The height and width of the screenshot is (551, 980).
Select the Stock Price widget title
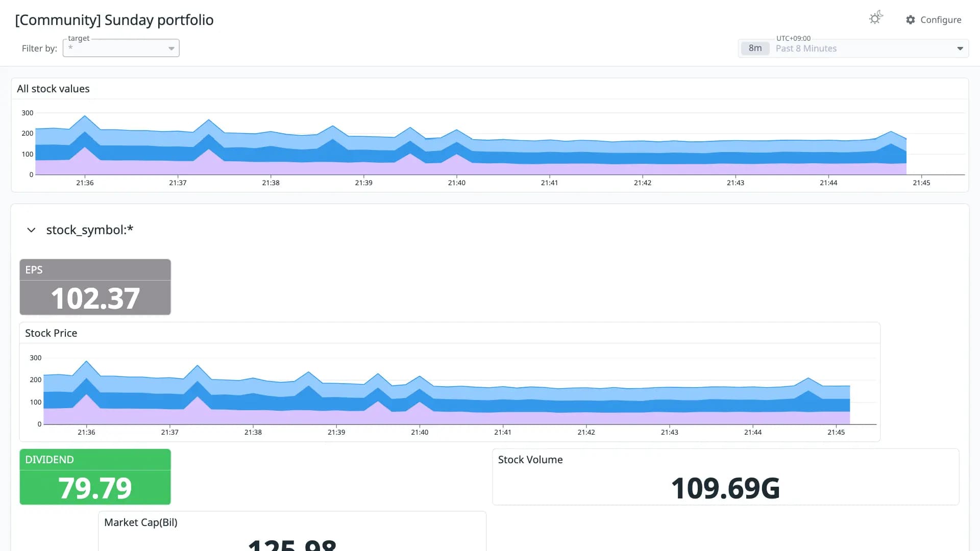coord(51,333)
